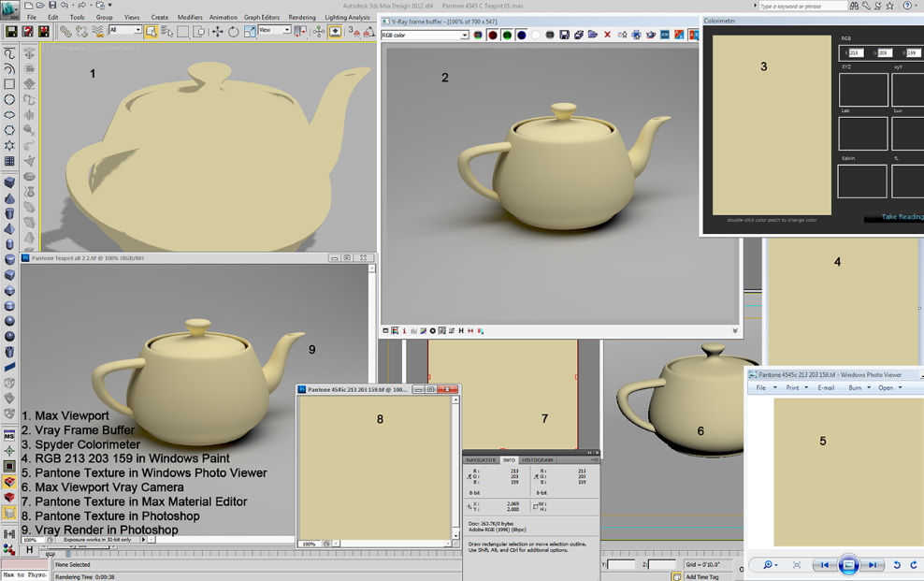Click the Save icon in V-Ray frame buffer
Image resolution: width=924 pixels, height=581 pixels.
564,36
